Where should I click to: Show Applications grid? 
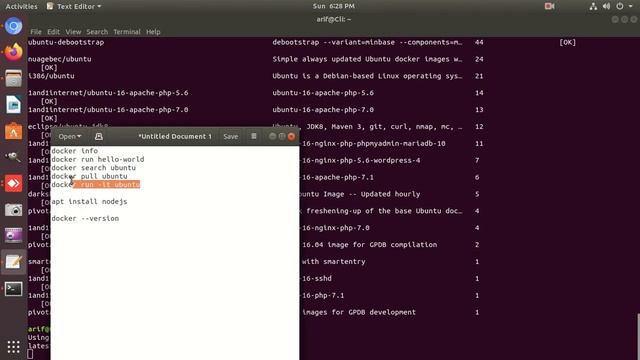(13, 347)
